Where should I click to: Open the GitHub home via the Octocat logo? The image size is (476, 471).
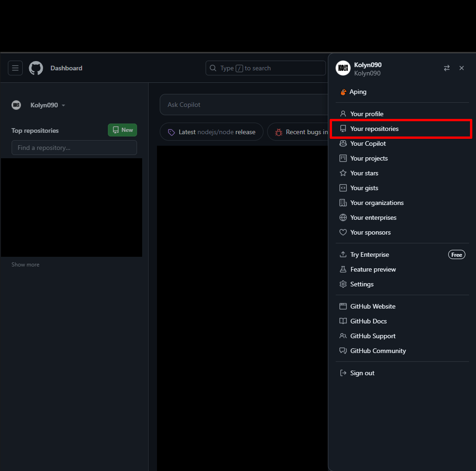coord(36,68)
